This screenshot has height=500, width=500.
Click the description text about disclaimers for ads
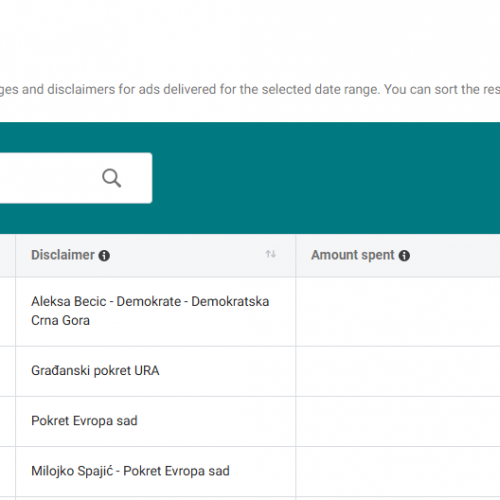point(250,89)
